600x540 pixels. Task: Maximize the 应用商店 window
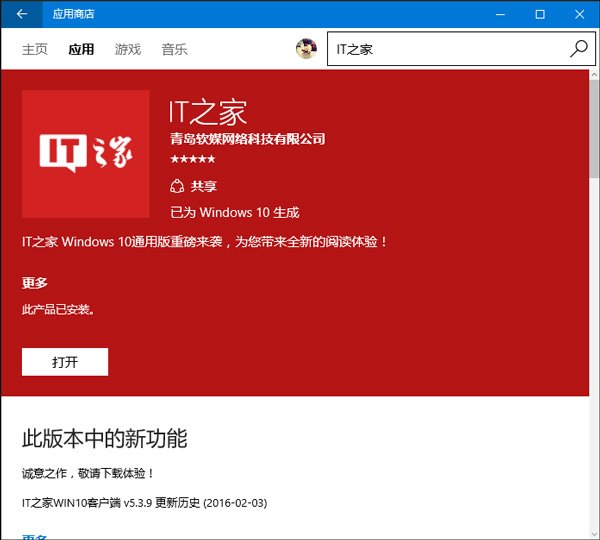[x=540, y=14]
